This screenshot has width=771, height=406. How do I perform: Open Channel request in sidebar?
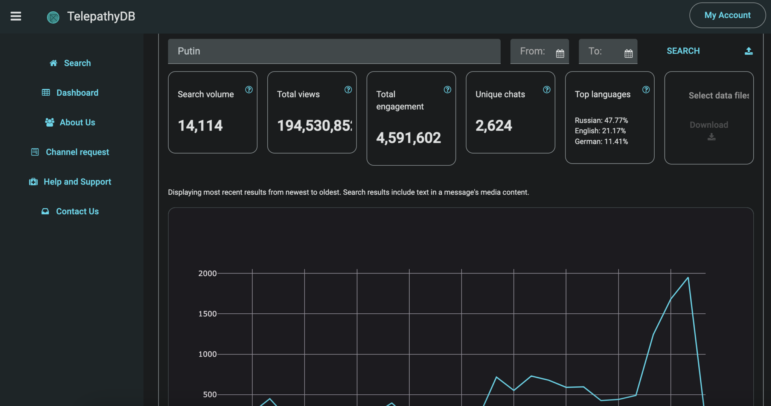coord(70,152)
